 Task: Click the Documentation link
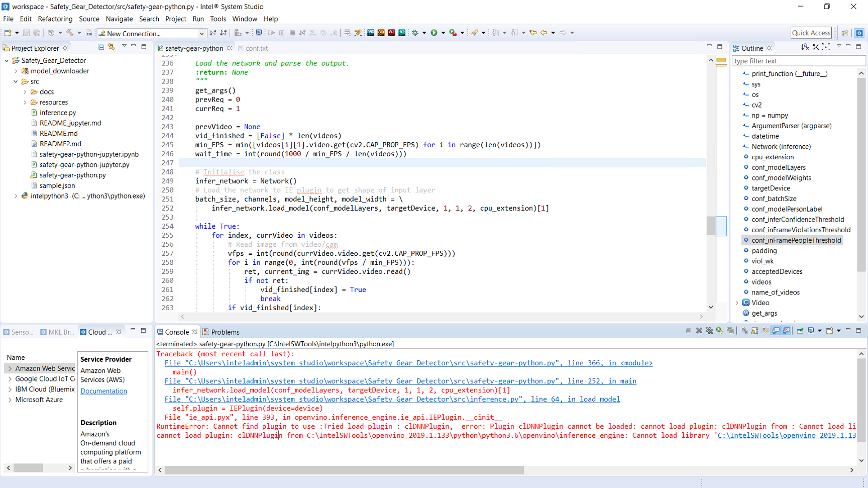coord(103,391)
